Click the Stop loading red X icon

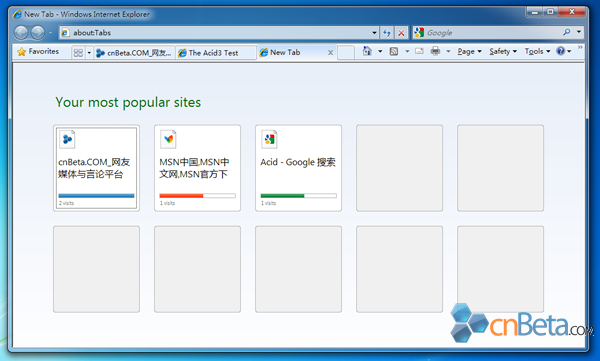coord(401,33)
